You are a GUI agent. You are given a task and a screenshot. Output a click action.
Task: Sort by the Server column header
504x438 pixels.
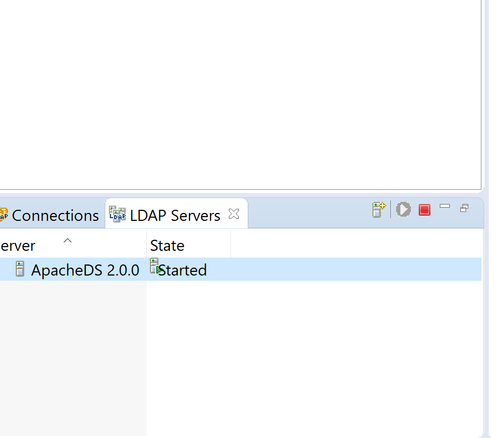(73, 246)
